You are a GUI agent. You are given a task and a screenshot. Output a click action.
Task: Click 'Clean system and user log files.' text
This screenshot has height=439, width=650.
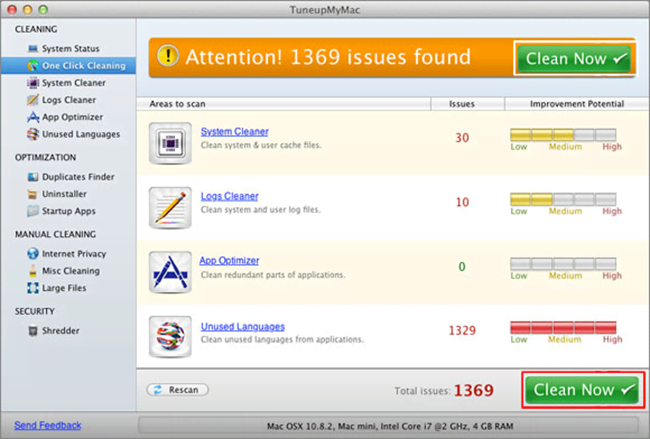coord(261,210)
